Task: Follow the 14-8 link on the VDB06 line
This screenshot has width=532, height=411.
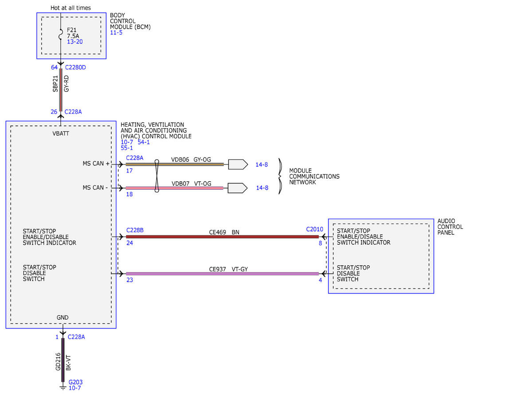Action: point(262,164)
